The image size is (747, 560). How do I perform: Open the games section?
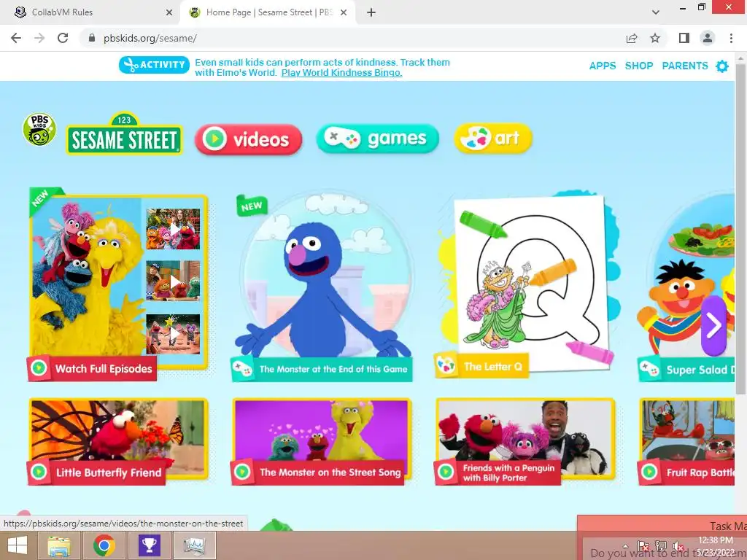377,139
